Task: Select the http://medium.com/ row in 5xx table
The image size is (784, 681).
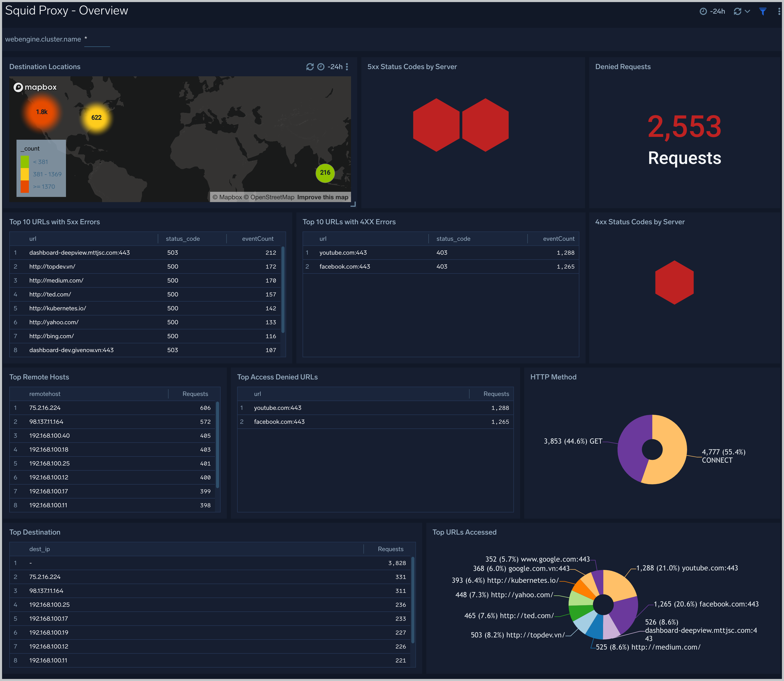Action: [x=145, y=280]
